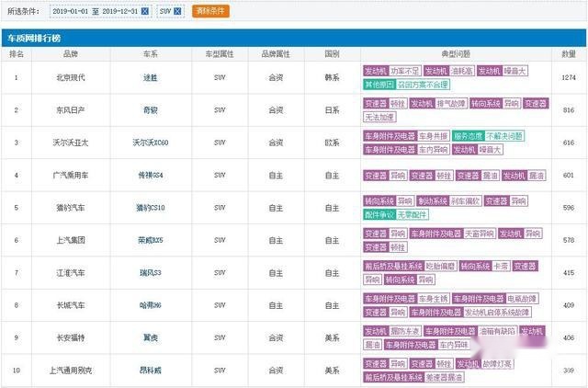Select the 品牌 column header
Screen dimensions: 588x388
tap(71, 54)
